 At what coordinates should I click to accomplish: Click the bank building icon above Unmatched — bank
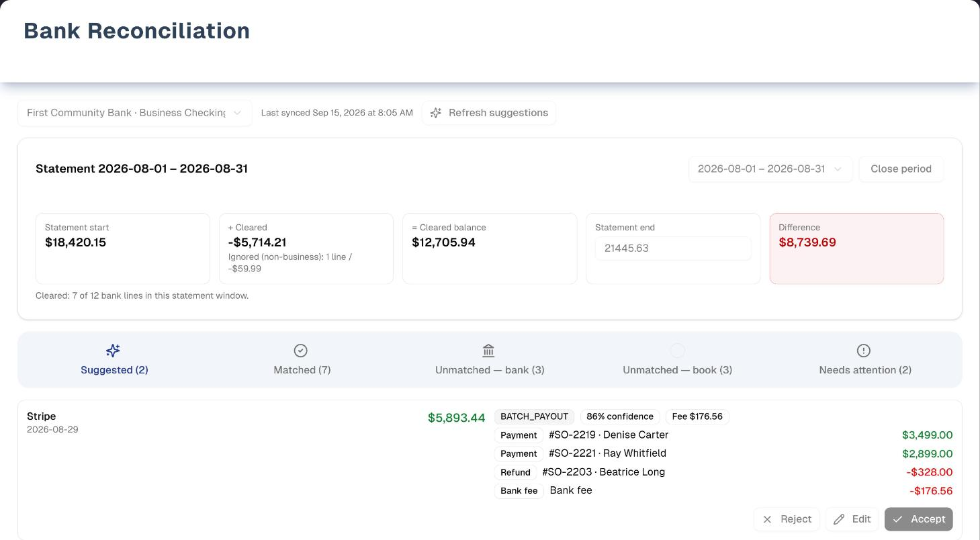tap(488, 351)
